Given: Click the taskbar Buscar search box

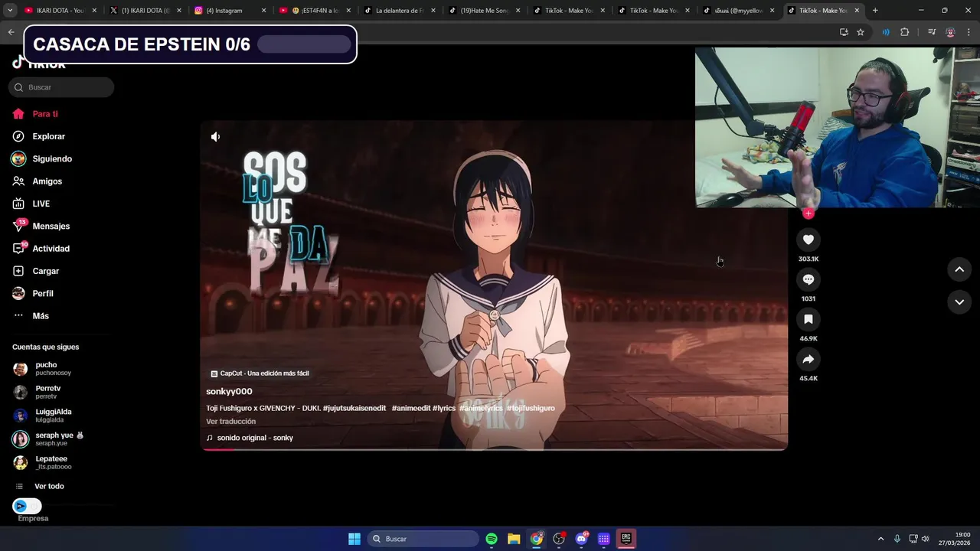Looking at the screenshot, I should [423, 539].
